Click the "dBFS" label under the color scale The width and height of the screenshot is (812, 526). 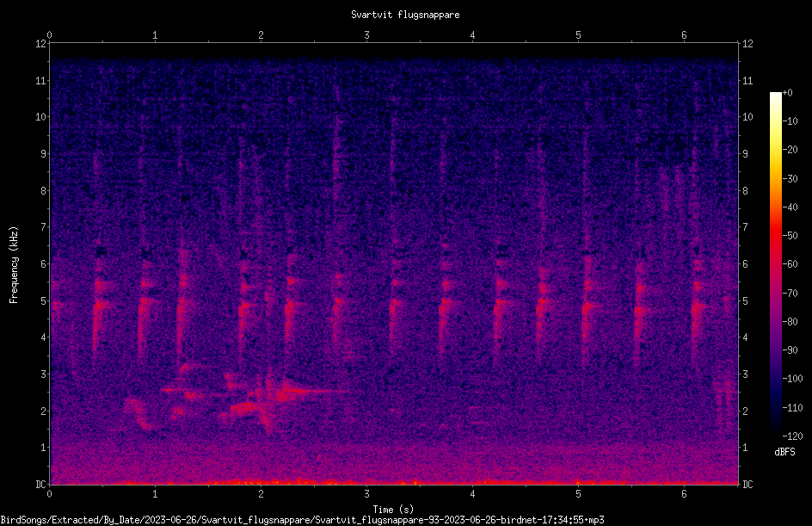[x=784, y=452]
